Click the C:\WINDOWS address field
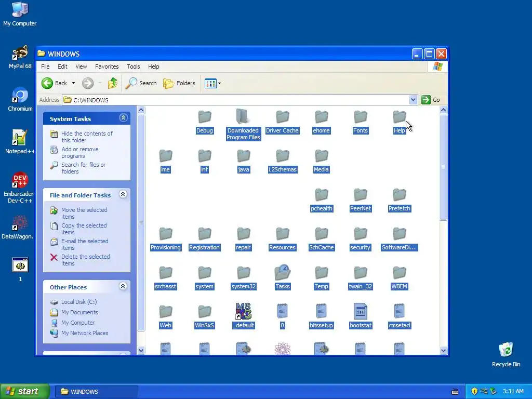The height and width of the screenshot is (399, 532). (x=236, y=100)
